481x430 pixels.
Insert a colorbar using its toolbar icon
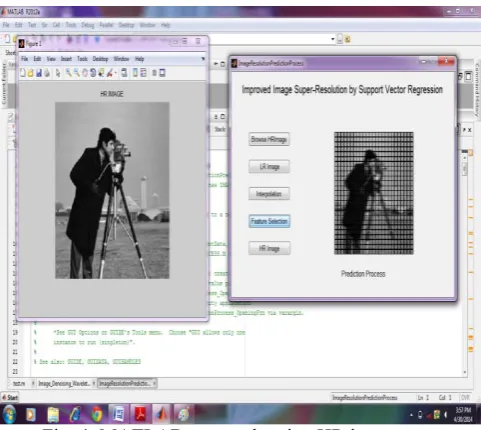click(135, 73)
